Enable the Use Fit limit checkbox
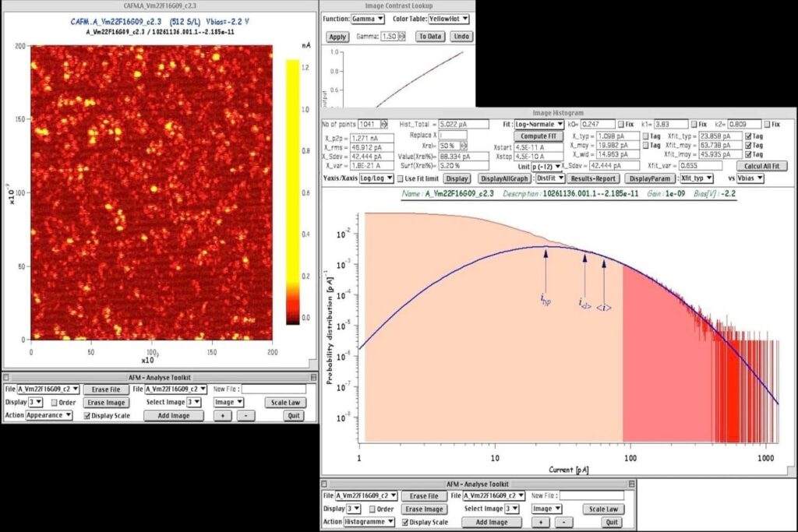The height and width of the screenshot is (532, 798). click(401, 178)
